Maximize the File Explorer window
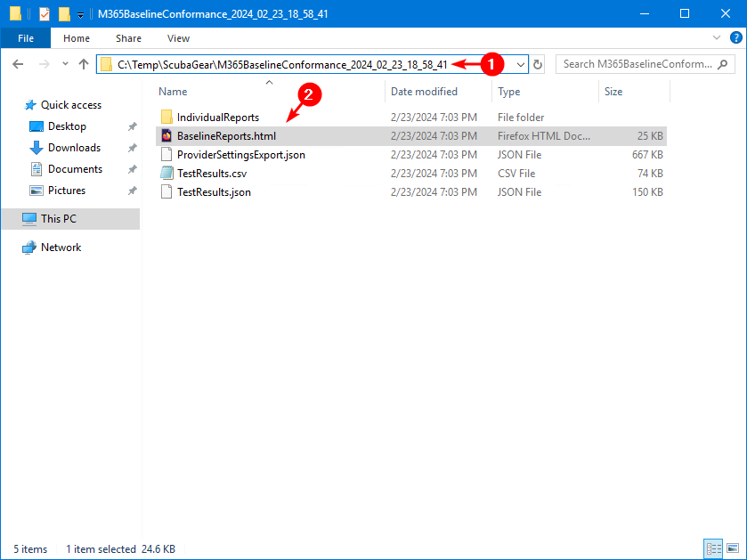Viewport: 747px width, 560px height. coord(685,14)
